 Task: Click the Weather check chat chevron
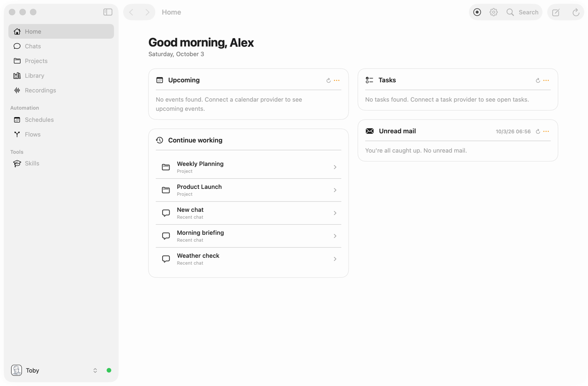click(335, 259)
